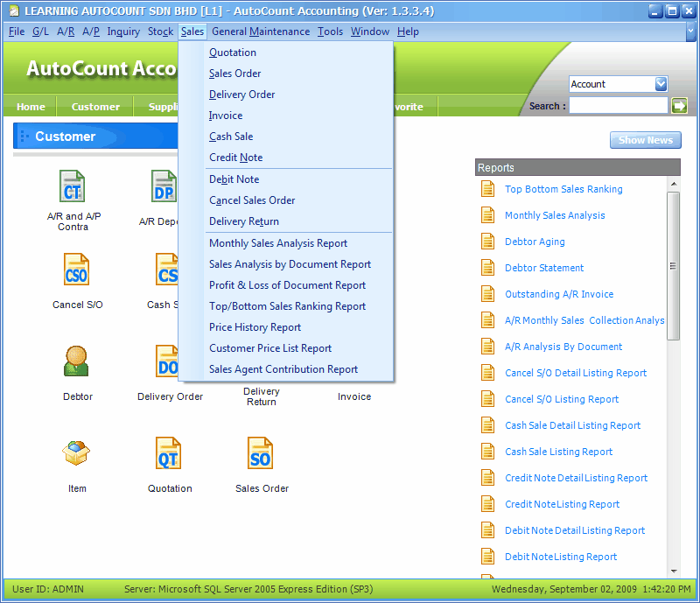Click document icon beside Outstanding A/R Invoice
This screenshot has height=603, width=700.
(487, 294)
